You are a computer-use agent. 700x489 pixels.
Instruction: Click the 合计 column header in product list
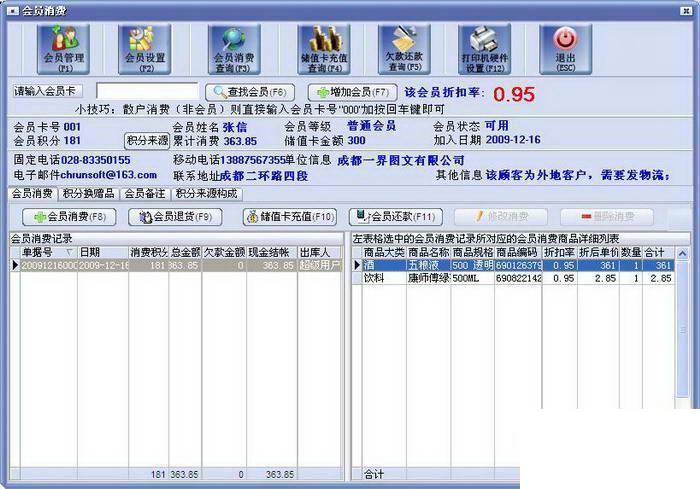[x=658, y=252]
